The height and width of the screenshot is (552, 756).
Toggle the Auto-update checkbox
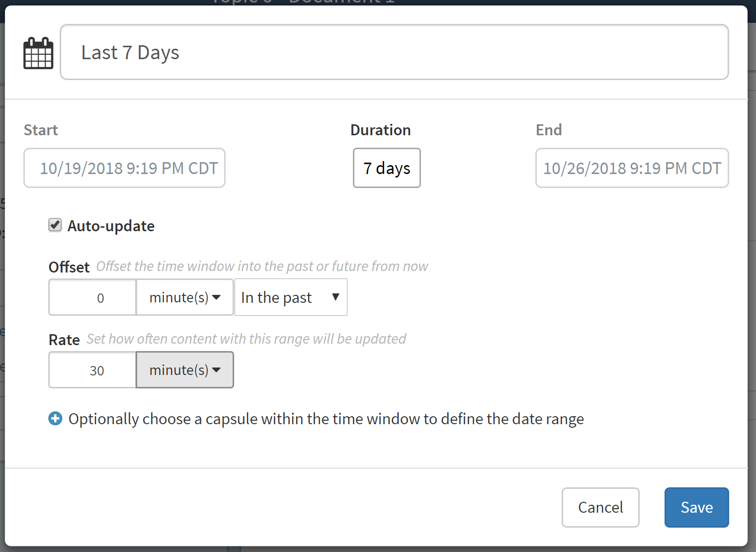pos(55,225)
